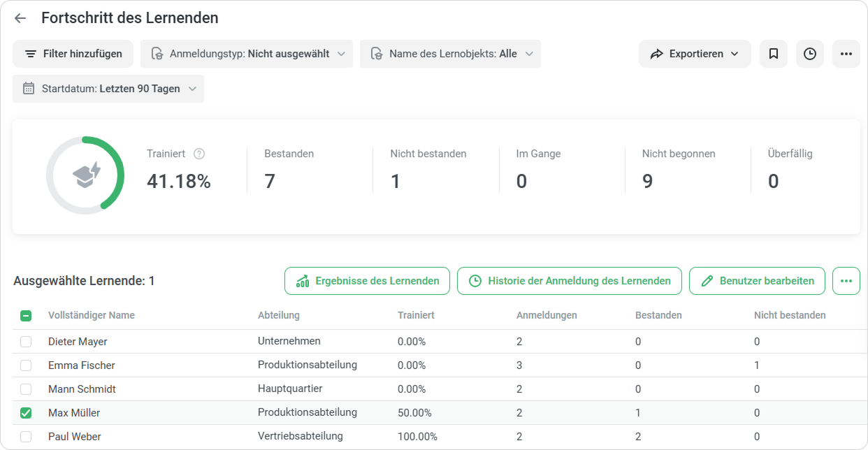Click Filter hinzufügen button
Screen dimensions: 868x450
click(x=73, y=54)
